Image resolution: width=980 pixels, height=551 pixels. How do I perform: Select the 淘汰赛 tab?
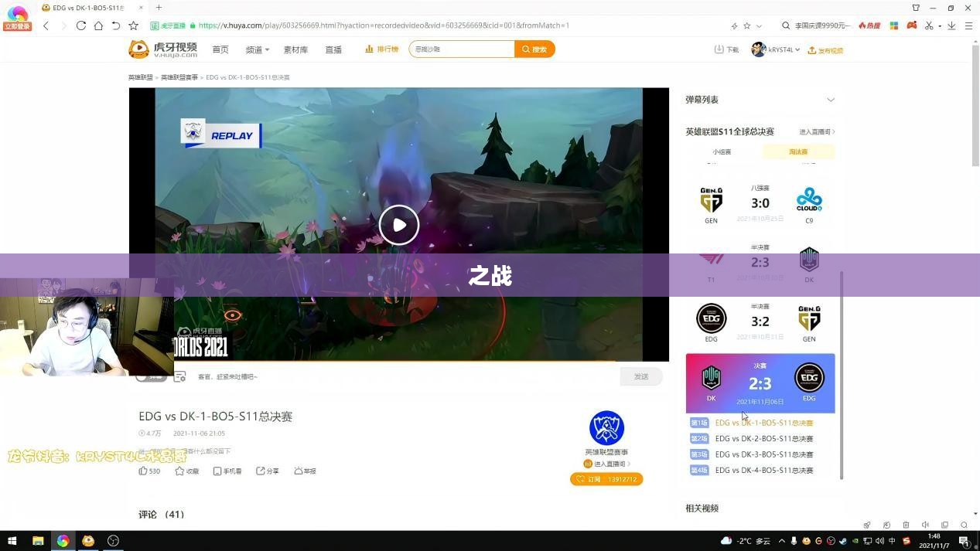[798, 152]
